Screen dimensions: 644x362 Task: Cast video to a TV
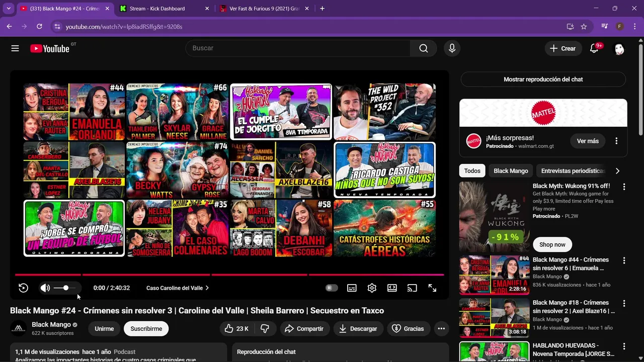[x=412, y=288]
